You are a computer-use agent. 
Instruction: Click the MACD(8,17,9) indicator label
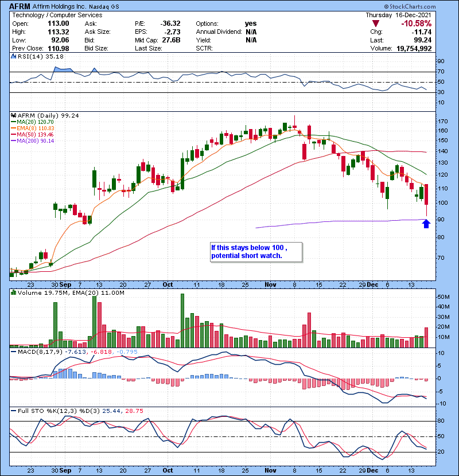coord(40,352)
